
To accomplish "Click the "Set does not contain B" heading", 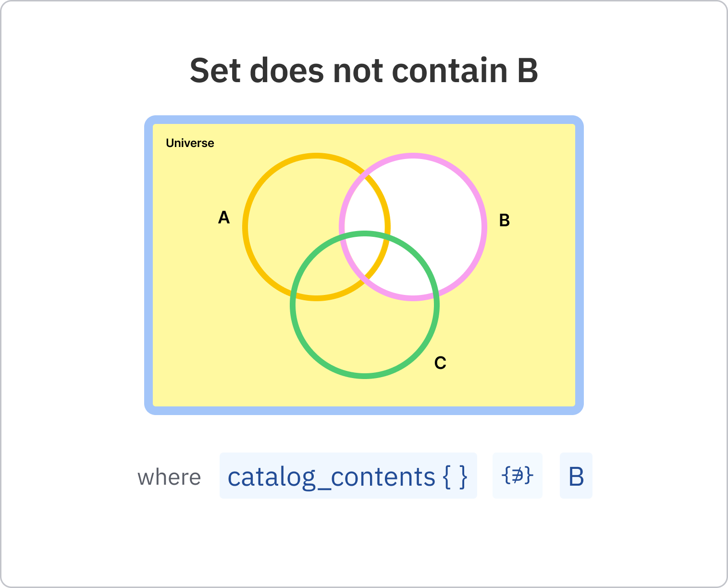I will pyautogui.click(x=364, y=71).
